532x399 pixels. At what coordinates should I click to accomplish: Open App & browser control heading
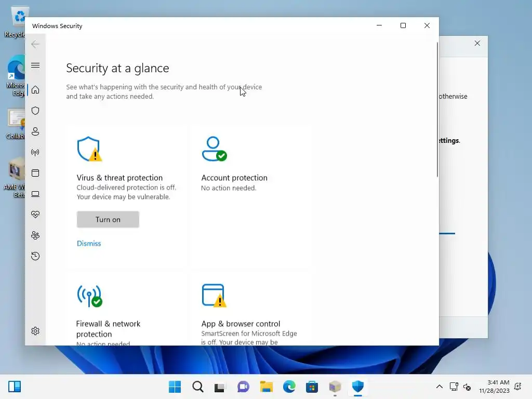pyautogui.click(x=241, y=324)
